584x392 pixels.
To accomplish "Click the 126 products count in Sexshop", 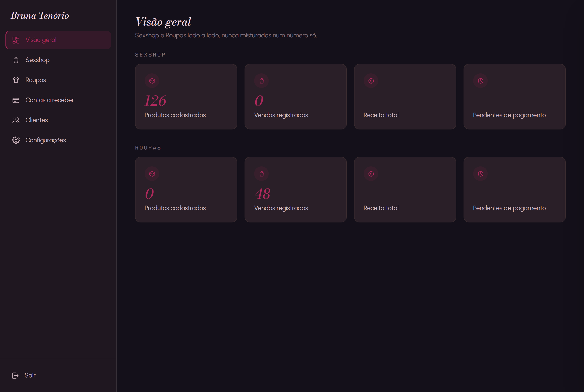I will pyautogui.click(x=155, y=101).
